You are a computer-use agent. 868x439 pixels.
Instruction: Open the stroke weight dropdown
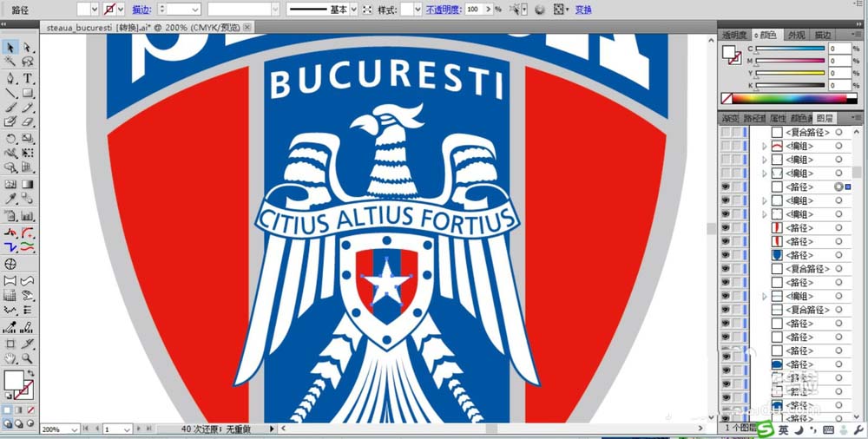click(x=195, y=10)
